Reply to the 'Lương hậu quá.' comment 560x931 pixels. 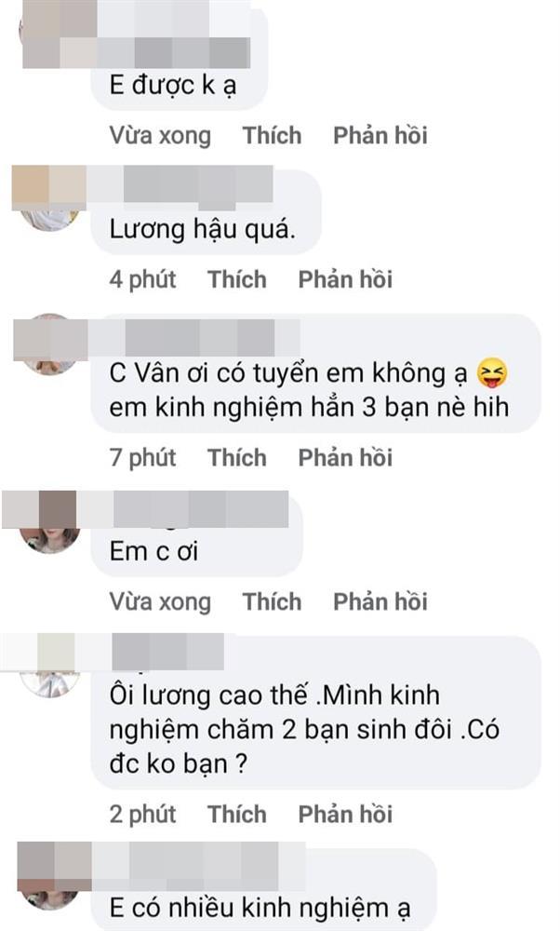pyautogui.click(x=345, y=279)
